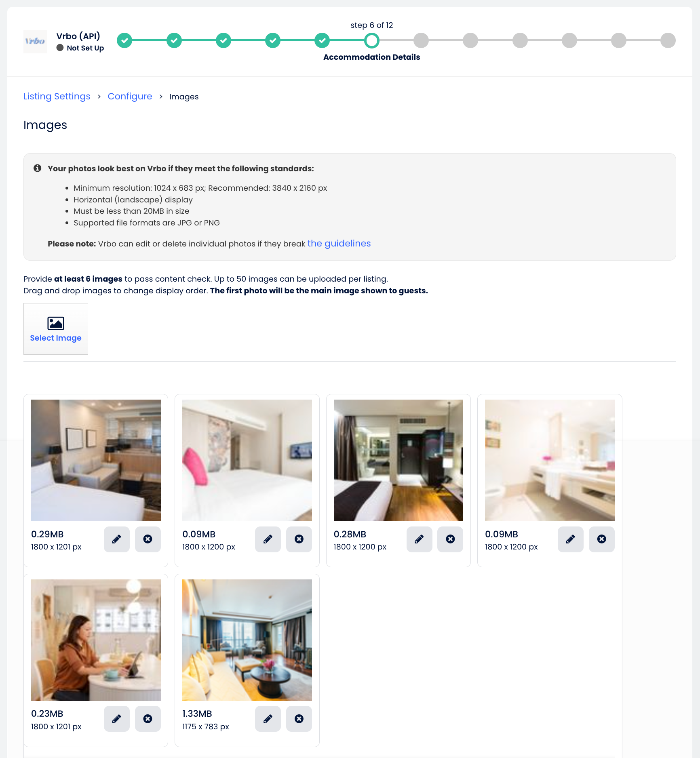The height and width of the screenshot is (758, 700).
Task: Delete the bright bathroom photo
Action: click(602, 539)
